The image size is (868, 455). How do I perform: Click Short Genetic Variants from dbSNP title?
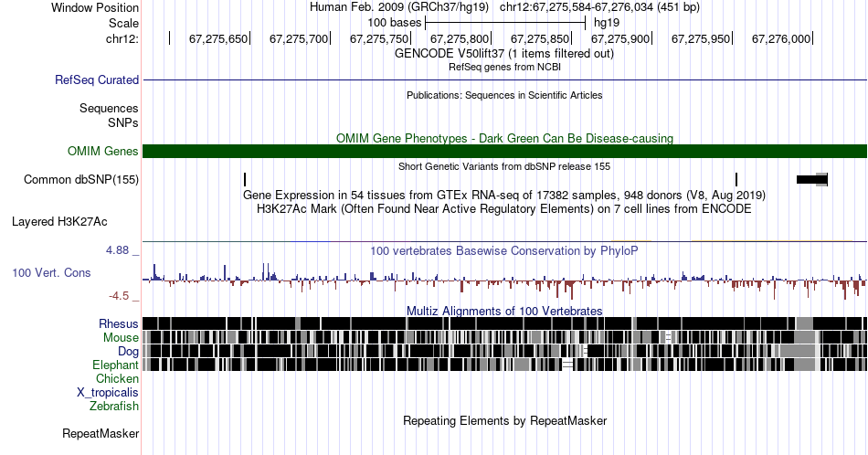click(x=504, y=166)
